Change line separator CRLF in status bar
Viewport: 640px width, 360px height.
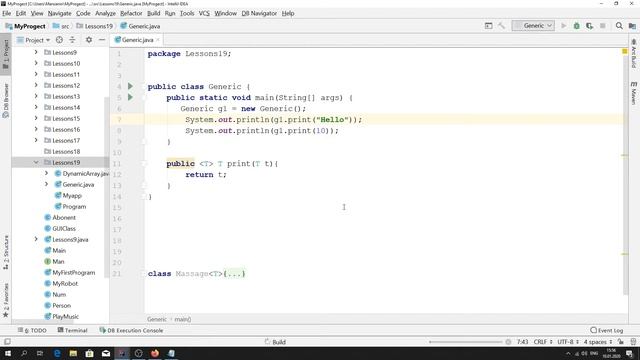[x=542, y=342]
